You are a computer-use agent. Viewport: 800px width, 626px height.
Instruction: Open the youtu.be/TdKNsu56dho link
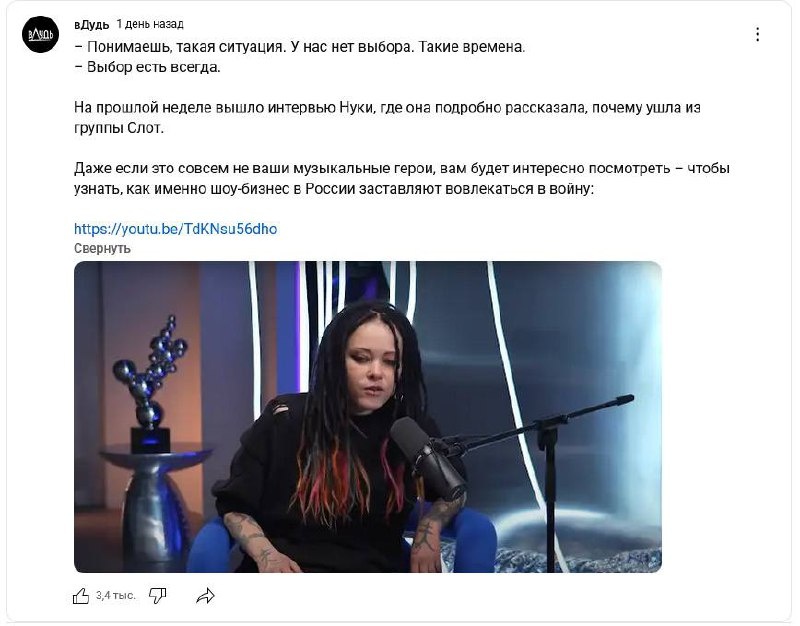point(176,229)
